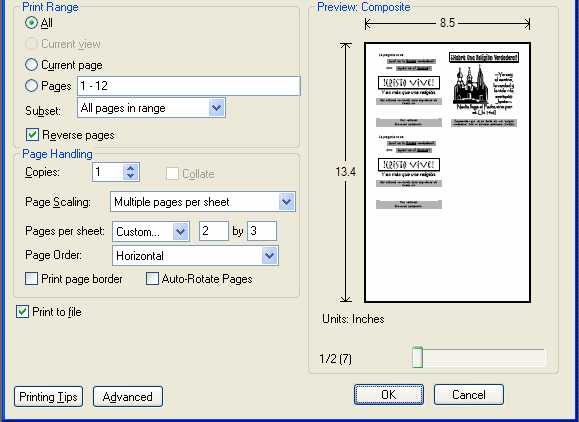The height and width of the screenshot is (422, 579).
Task: Select the All print range radio button
Action: pyautogui.click(x=31, y=23)
